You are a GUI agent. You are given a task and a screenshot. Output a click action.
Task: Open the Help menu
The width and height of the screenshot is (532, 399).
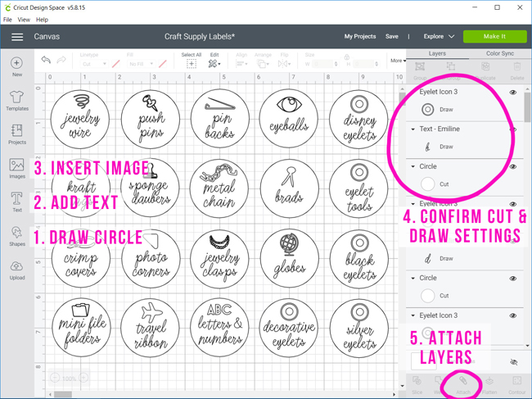pyautogui.click(x=42, y=20)
